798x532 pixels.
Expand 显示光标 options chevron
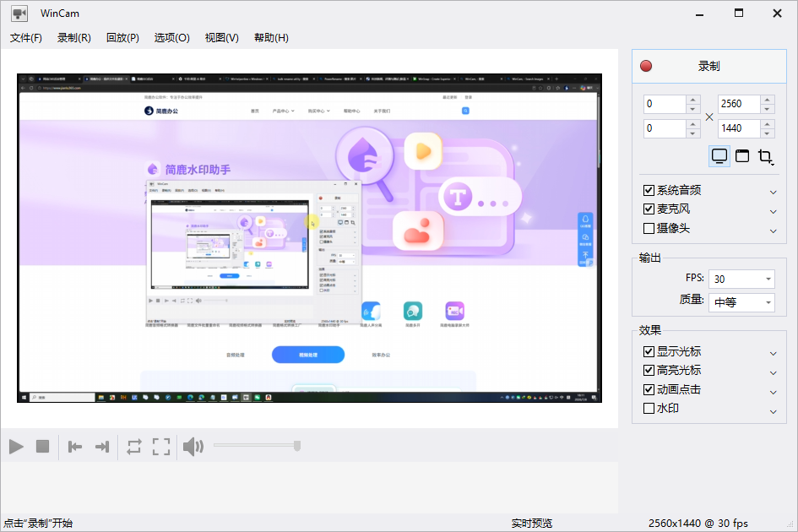point(773,353)
